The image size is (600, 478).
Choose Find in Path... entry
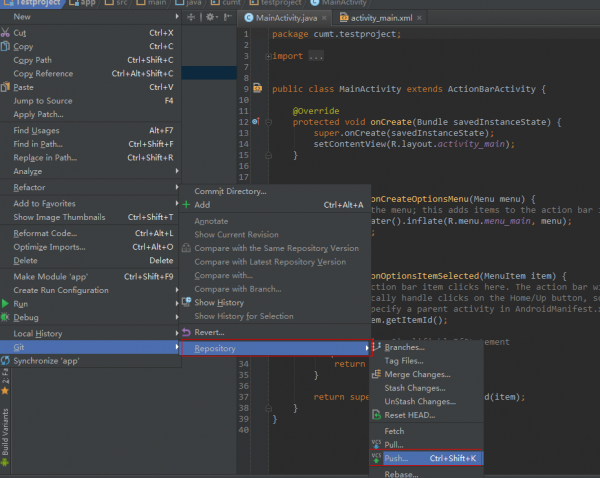90,144
